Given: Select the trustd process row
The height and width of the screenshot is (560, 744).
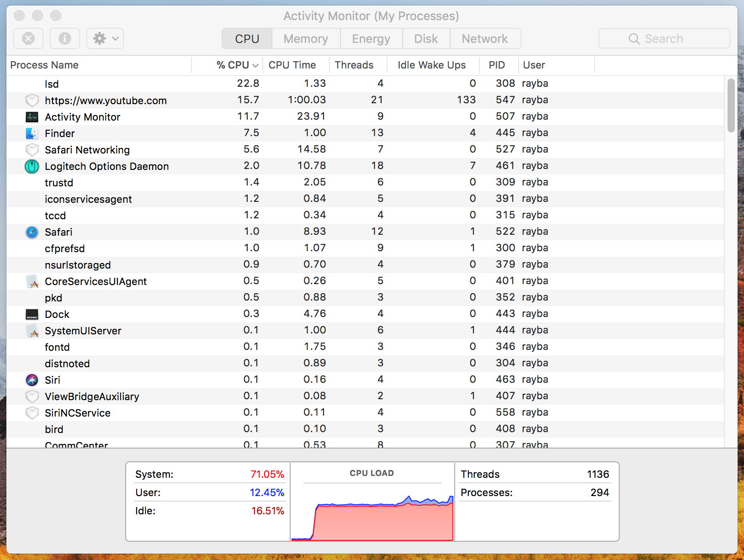Looking at the screenshot, I should tap(365, 182).
